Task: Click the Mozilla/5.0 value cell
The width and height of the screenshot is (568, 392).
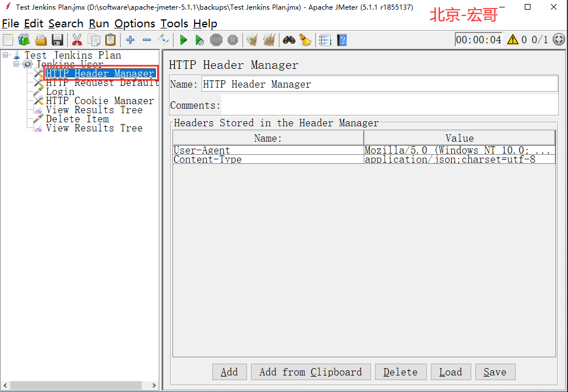Action: click(x=459, y=150)
